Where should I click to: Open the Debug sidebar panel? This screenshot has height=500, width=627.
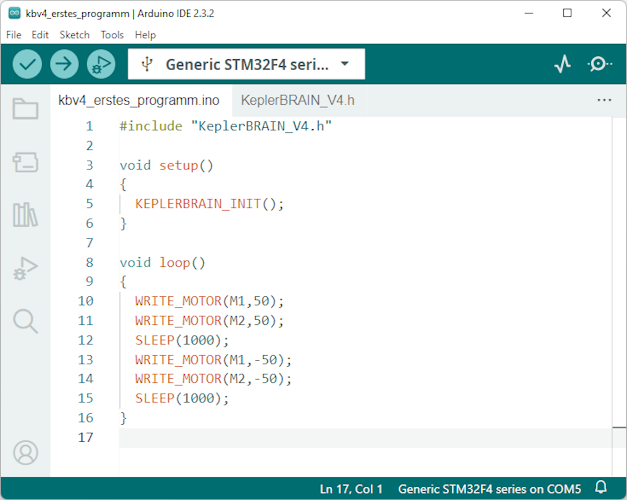[25, 268]
